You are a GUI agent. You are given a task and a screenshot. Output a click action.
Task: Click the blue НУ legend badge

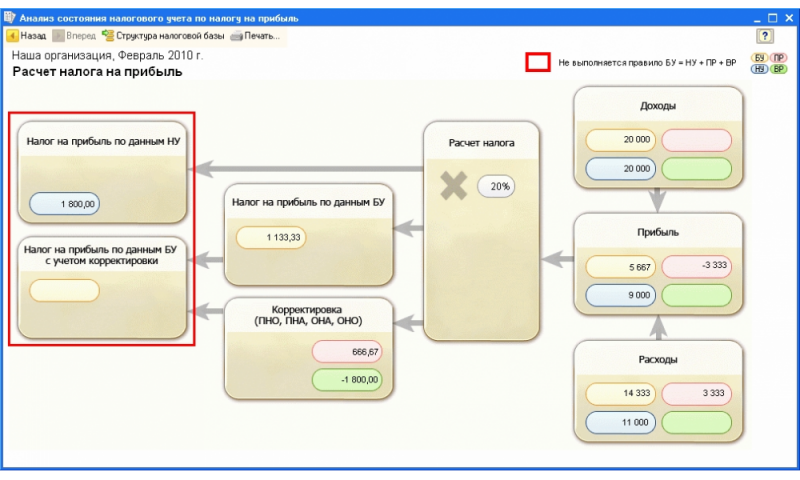(x=760, y=70)
